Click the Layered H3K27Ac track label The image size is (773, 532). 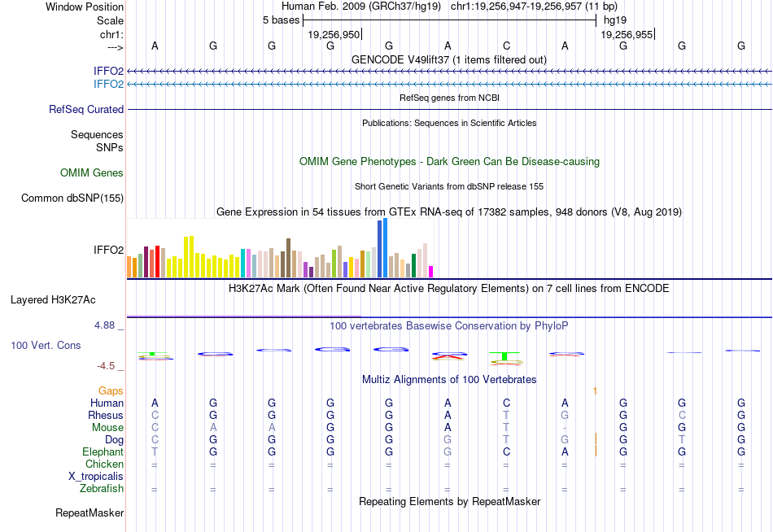[53, 300]
